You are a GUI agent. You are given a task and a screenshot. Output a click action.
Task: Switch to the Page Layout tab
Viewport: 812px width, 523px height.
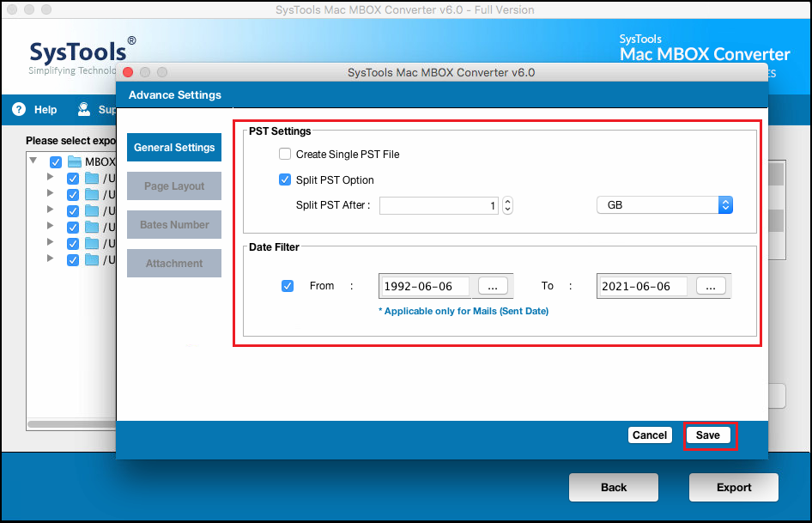(x=174, y=186)
